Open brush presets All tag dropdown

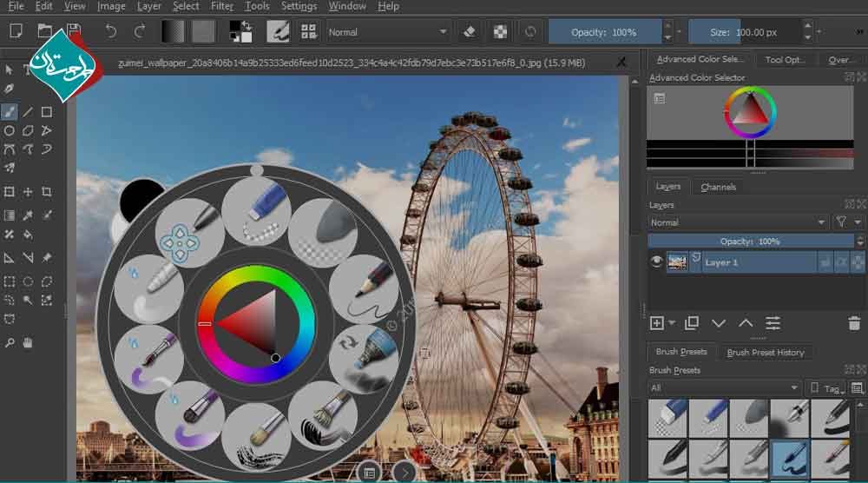(x=724, y=387)
